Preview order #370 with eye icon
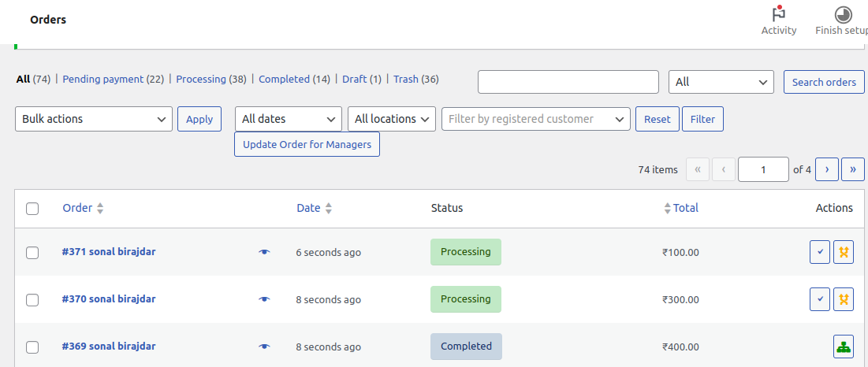This screenshot has width=868, height=367. [264, 299]
